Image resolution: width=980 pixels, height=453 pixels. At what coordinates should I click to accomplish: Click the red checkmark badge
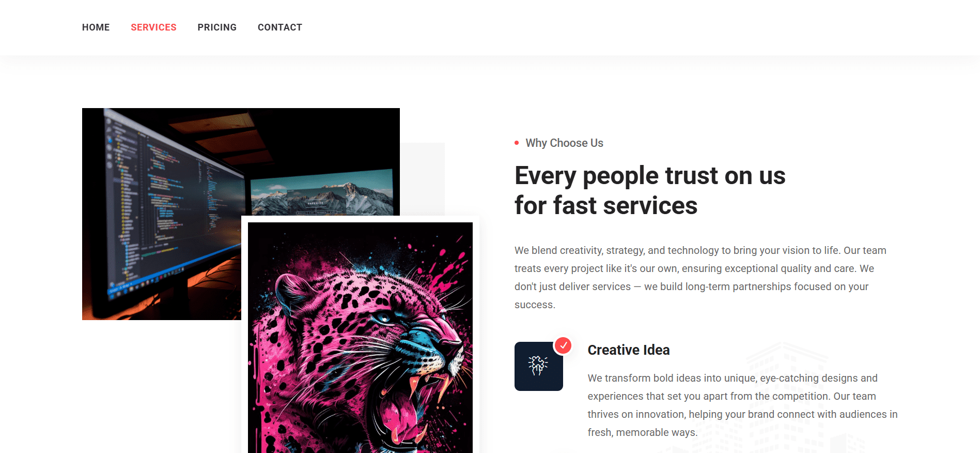[563, 345]
